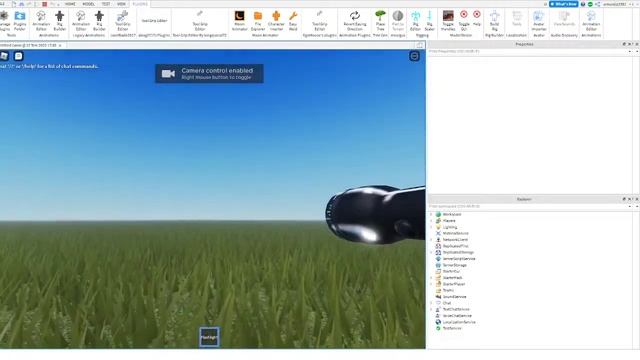
Task: Switch to the MODEL ribbon tab
Action: coord(88,4)
